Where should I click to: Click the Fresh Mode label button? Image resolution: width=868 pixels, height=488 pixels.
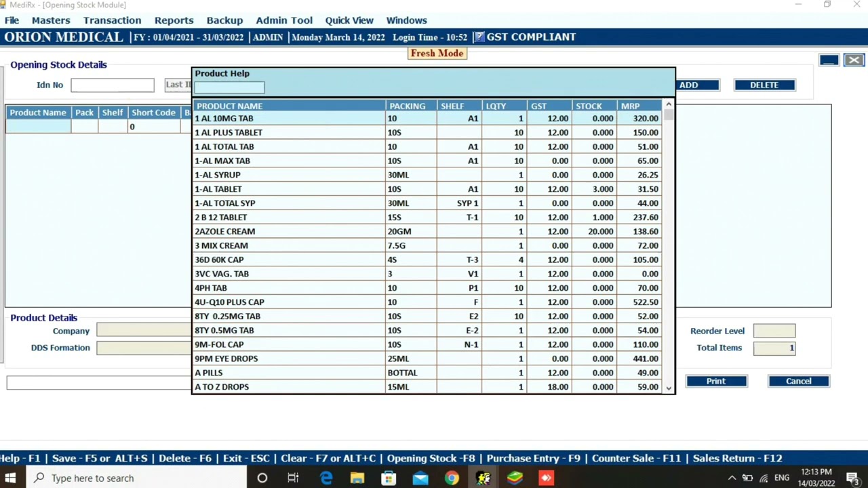(437, 54)
